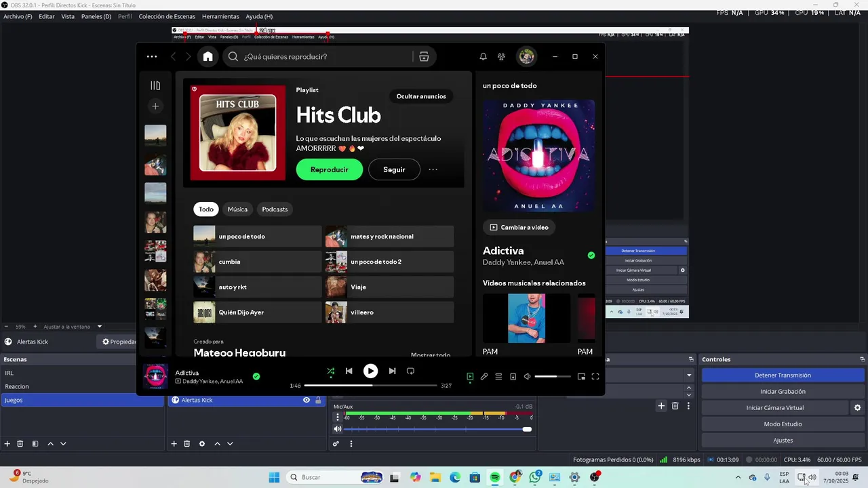Open Herramientas menu in OBS
868x488 pixels.
220,16
